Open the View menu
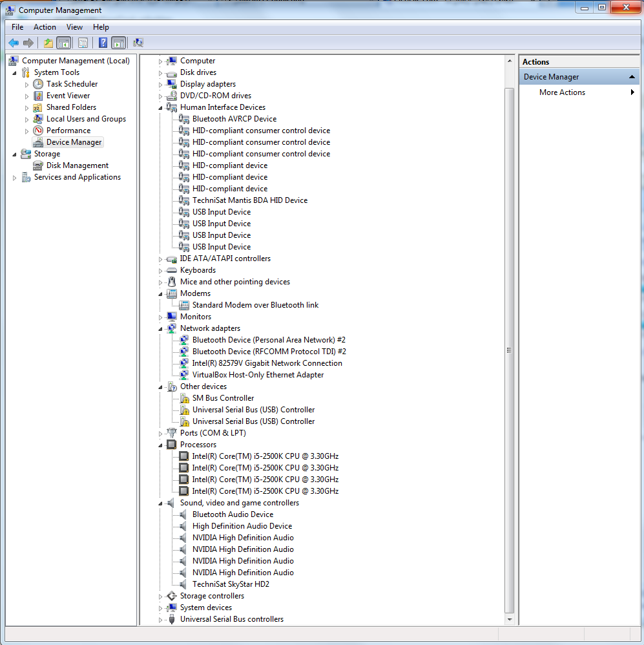644x645 pixels. tap(74, 27)
